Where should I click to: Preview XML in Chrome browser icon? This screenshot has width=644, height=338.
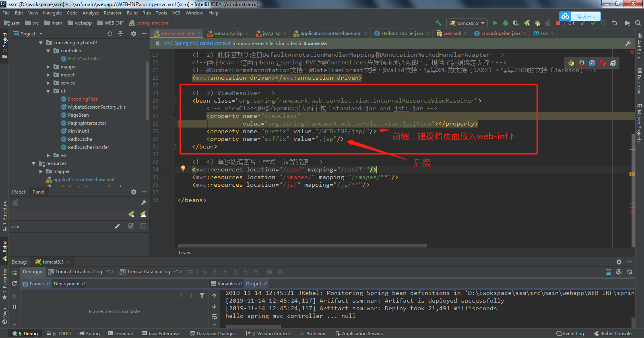571,63
